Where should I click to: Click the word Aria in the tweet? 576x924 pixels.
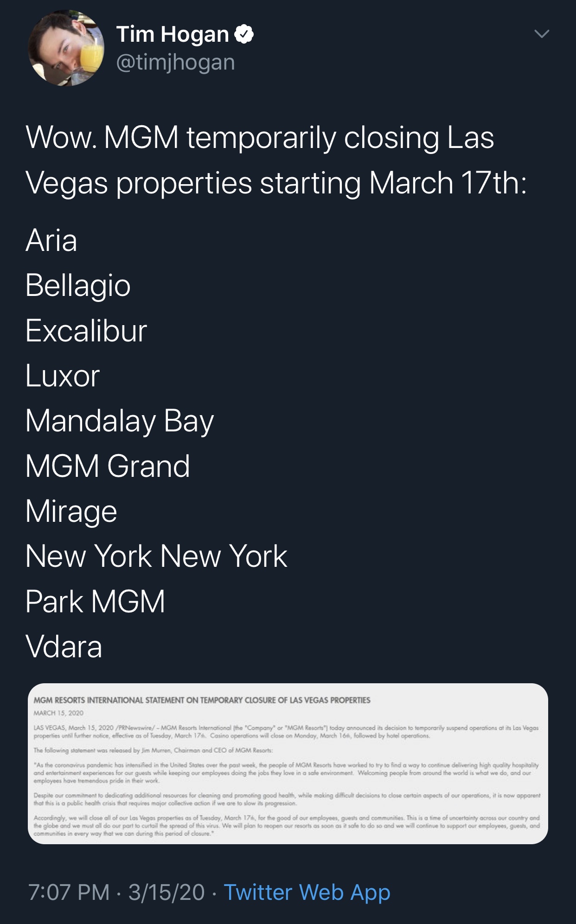click(x=51, y=240)
